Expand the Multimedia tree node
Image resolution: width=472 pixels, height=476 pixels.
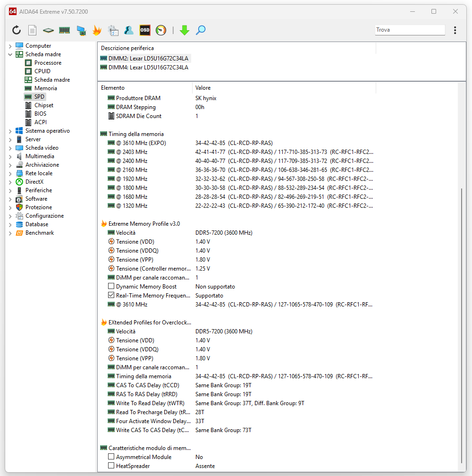10,157
